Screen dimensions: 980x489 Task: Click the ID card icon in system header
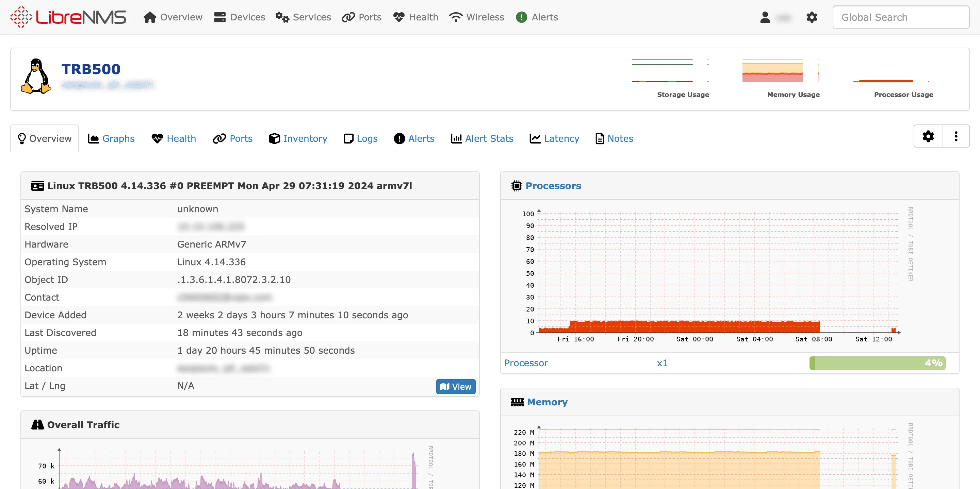point(37,186)
